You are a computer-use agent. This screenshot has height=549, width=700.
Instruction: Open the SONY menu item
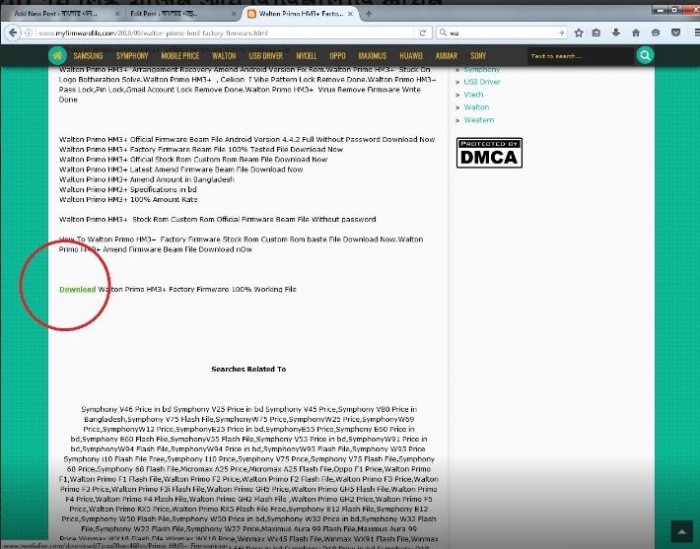(x=478, y=56)
